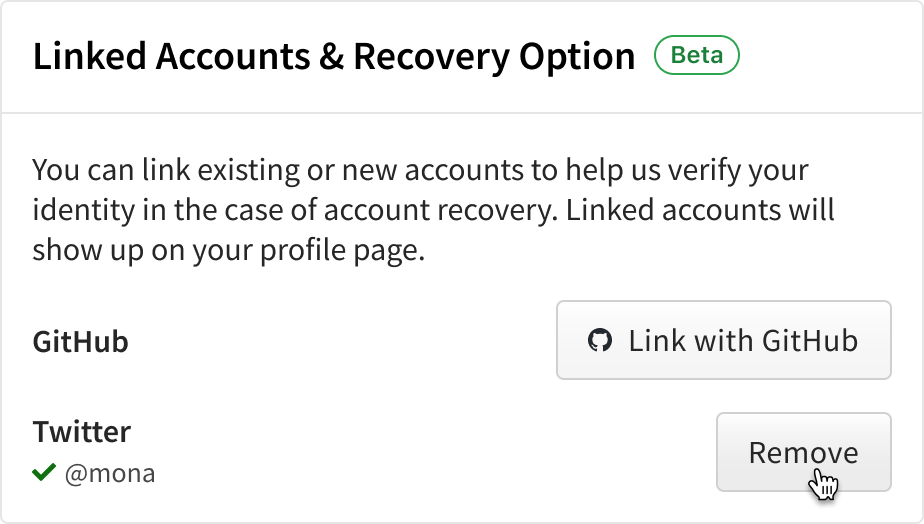Click the bold GitHub row label

[81, 342]
